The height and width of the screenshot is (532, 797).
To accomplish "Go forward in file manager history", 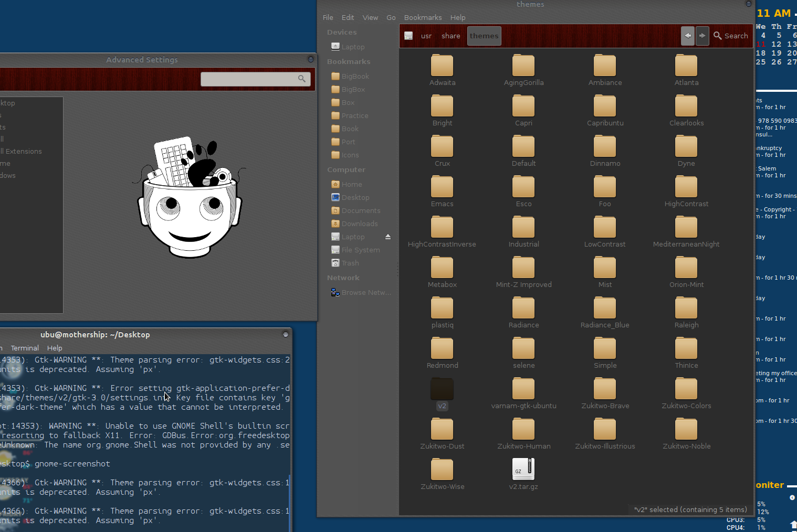I will (702, 36).
